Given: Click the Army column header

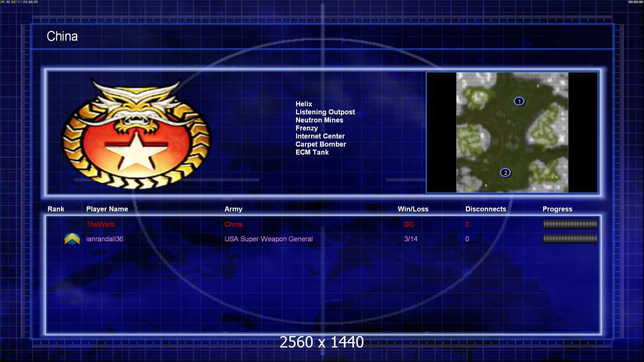Looking at the screenshot, I should pos(233,209).
